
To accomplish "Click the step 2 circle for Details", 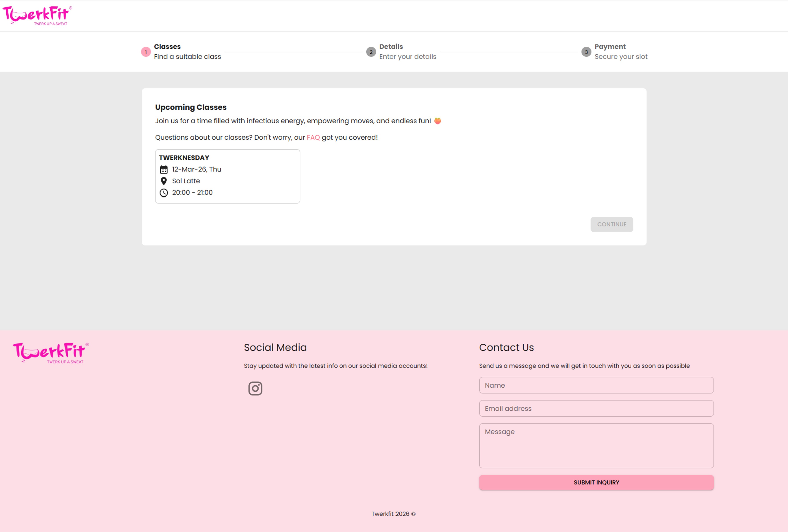I will coord(371,52).
